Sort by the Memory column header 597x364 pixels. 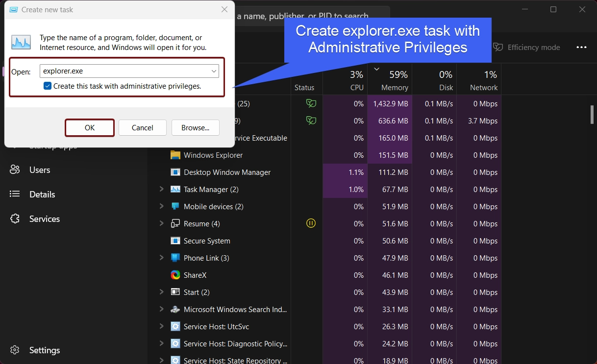click(390, 80)
